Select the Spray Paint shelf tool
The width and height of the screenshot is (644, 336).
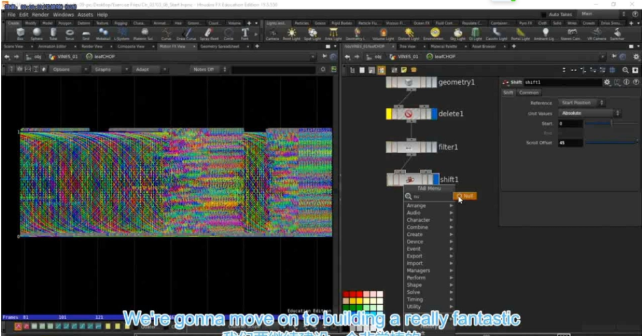pyautogui.click(x=209, y=34)
